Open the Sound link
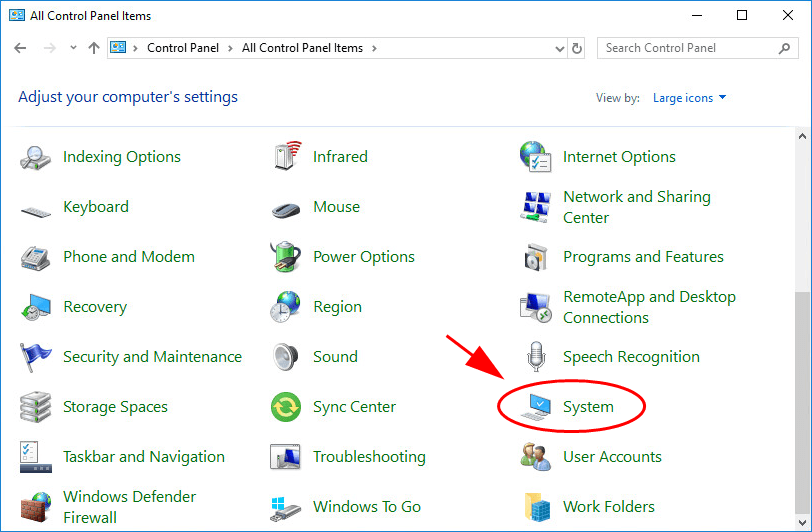Viewport: 812px width, 532px height. (336, 357)
